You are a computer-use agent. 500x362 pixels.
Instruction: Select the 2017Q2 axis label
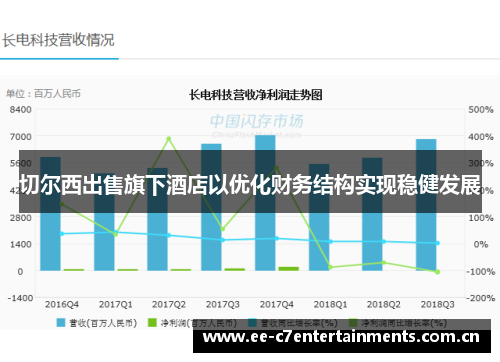tap(169, 304)
